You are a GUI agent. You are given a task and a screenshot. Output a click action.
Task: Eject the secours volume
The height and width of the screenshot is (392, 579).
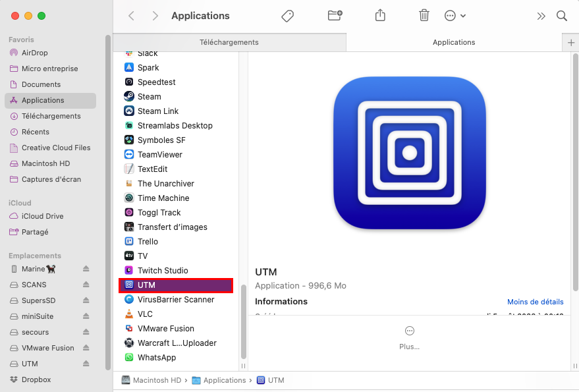click(86, 332)
